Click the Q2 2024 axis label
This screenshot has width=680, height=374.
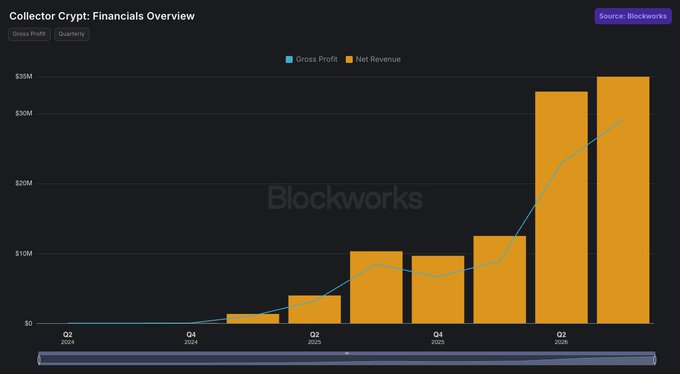pyautogui.click(x=68, y=338)
